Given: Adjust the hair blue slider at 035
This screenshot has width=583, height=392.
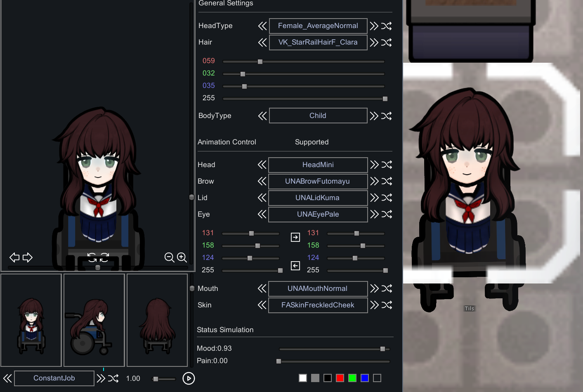Looking at the screenshot, I should click(304, 86).
